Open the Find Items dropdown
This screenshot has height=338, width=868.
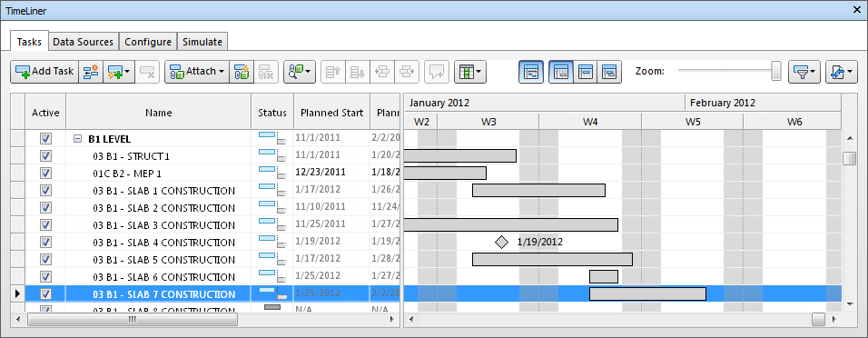tap(300, 72)
